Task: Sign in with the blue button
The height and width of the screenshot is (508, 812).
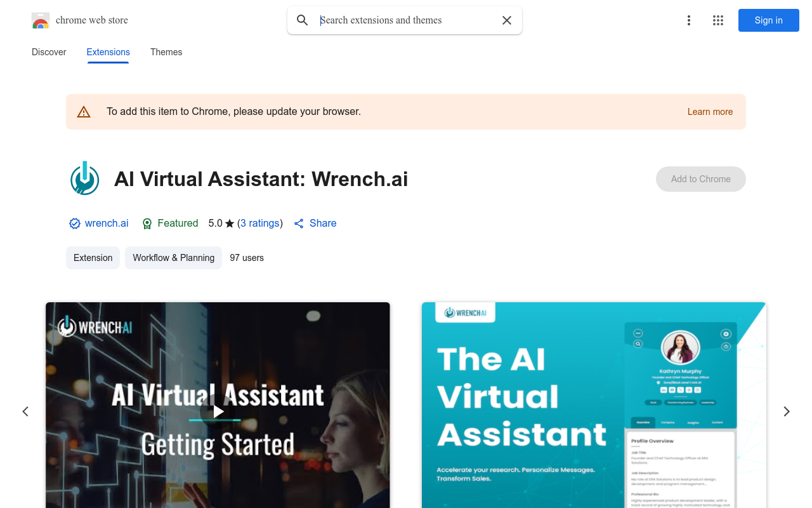Action: [769, 20]
